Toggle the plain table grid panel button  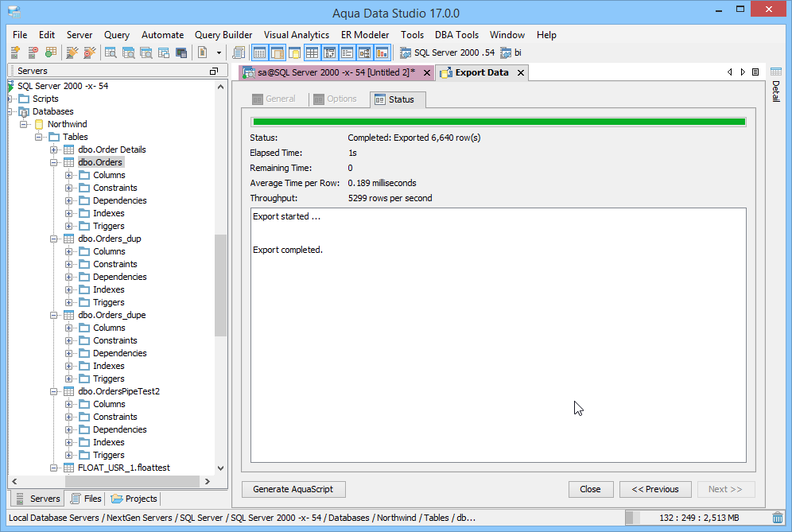point(313,52)
